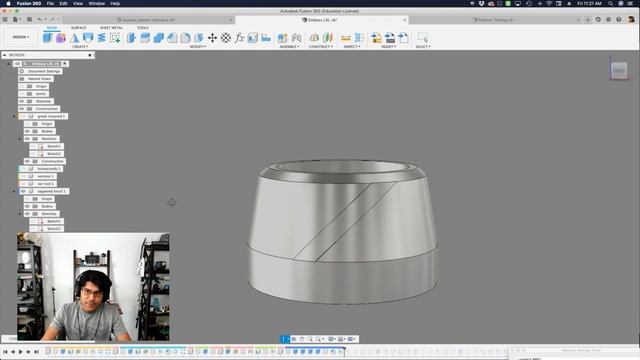Open Document Settings in browser

(44, 71)
